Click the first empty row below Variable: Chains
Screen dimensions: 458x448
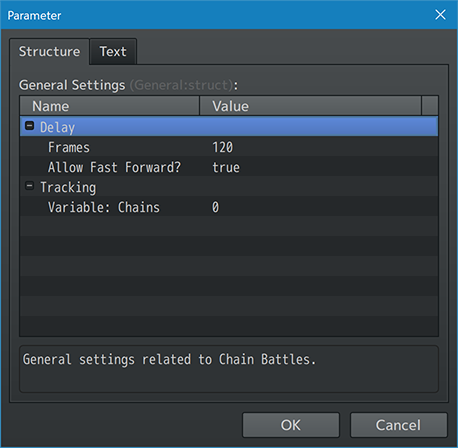229,226
